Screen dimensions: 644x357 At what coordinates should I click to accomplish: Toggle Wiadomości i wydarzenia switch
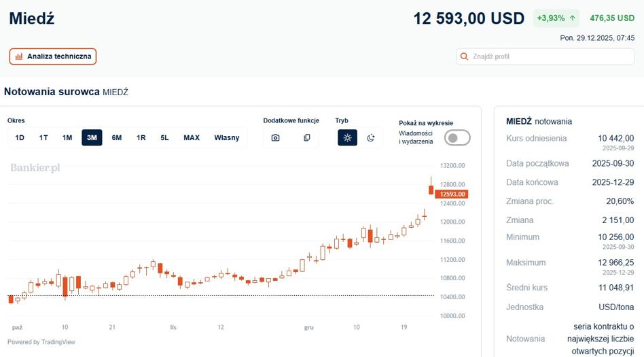(x=457, y=138)
